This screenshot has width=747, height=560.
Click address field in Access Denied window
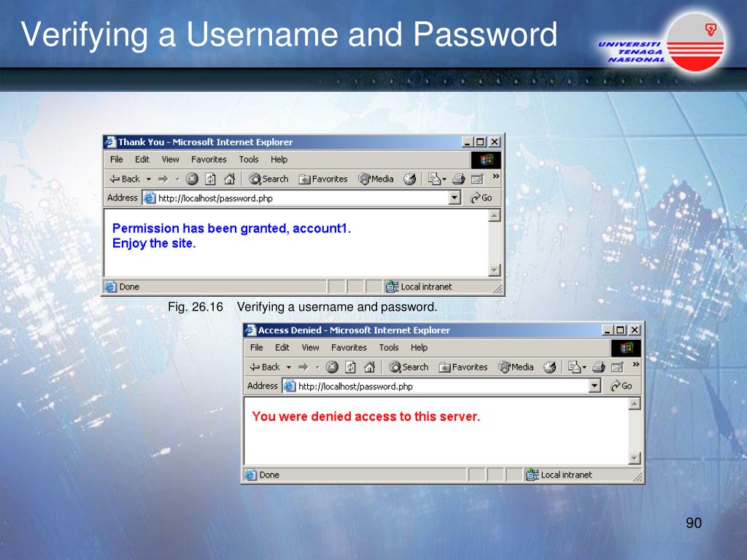[x=441, y=386]
